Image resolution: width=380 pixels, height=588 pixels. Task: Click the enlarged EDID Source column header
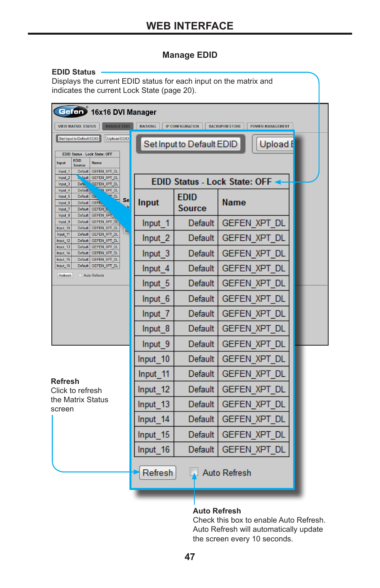(x=196, y=203)
